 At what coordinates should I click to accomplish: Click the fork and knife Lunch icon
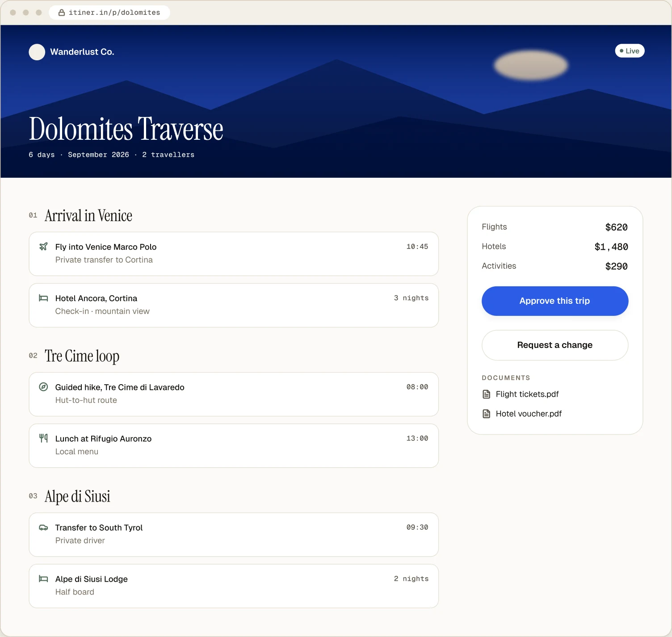43,438
